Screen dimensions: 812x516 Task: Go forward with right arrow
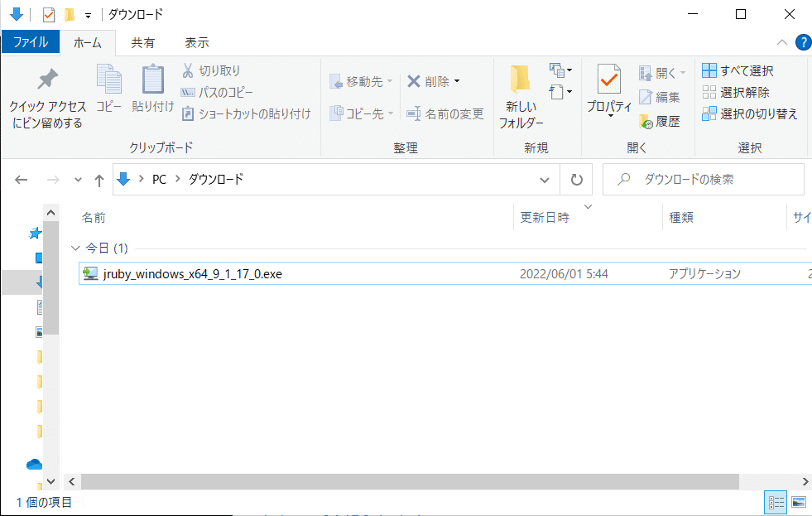coord(53,180)
